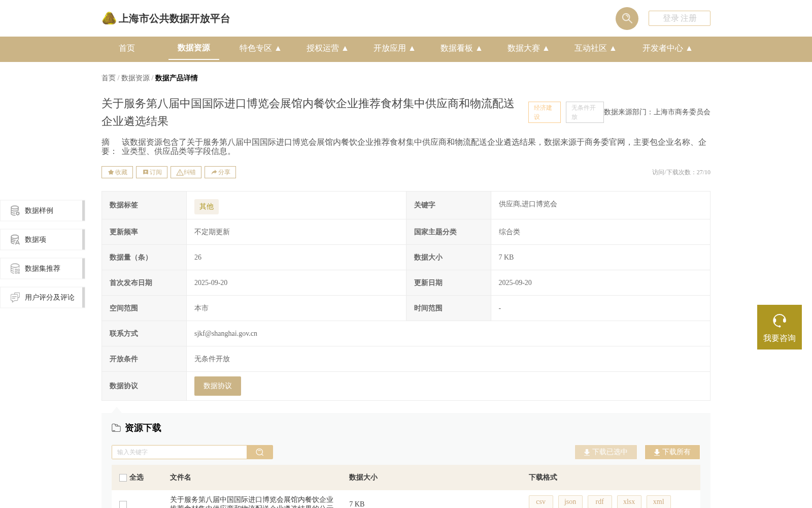Expand the 特色专区 menu
This screenshot has width=812, height=508.
pos(260,48)
